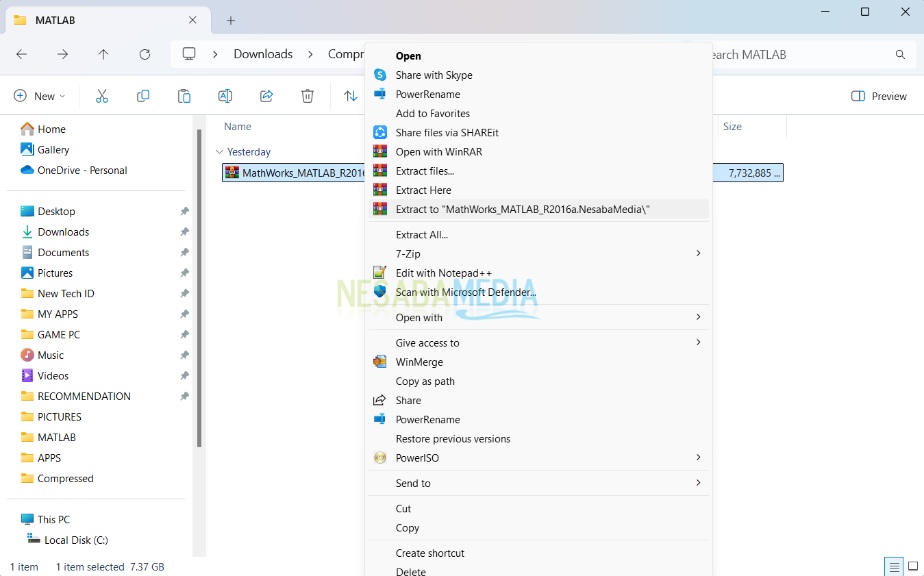The width and height of the screenshot is (924, 576).
Task: Unpin Music from quick access
Action: (184, 355)
